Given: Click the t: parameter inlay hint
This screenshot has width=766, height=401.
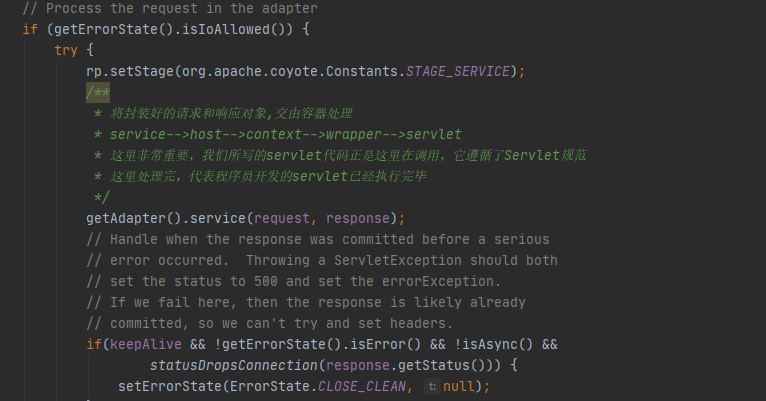Looking at the screenshot, I should (x=432, y=386).
